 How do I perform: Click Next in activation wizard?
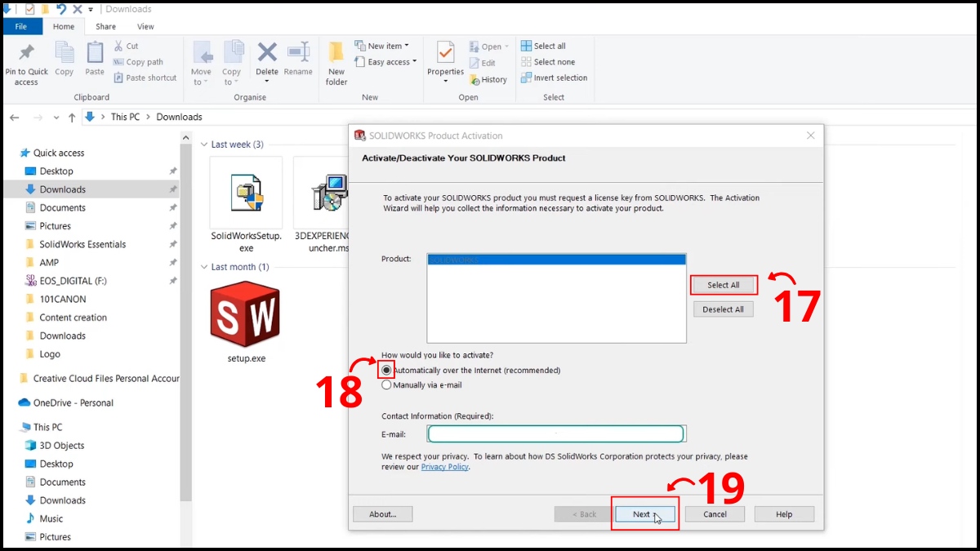pos(644,514)
